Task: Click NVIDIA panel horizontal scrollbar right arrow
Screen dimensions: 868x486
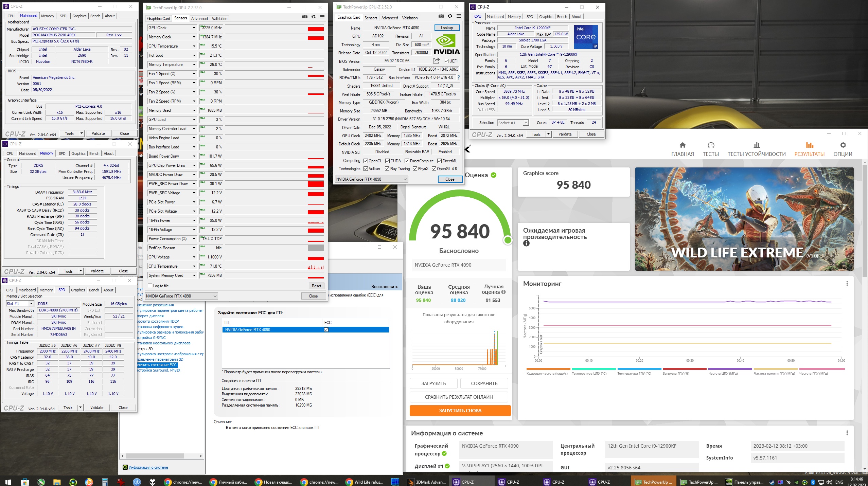Action: (201, 456)
